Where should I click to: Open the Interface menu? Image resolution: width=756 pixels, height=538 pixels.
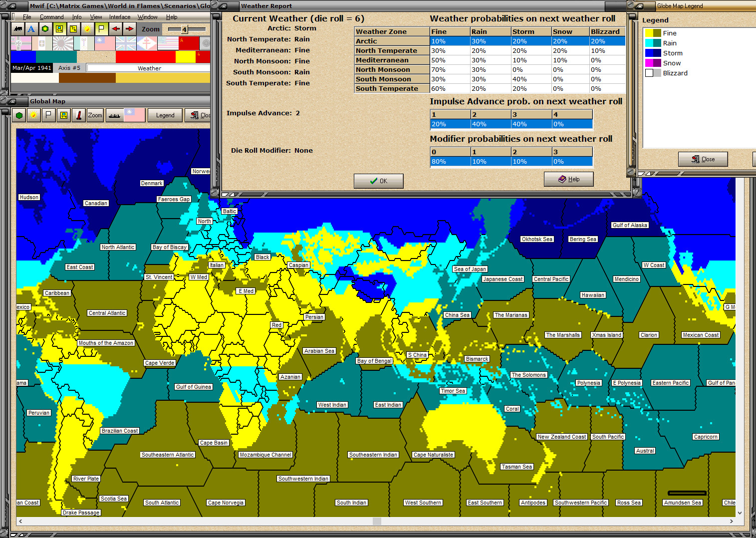pos(120,17)
